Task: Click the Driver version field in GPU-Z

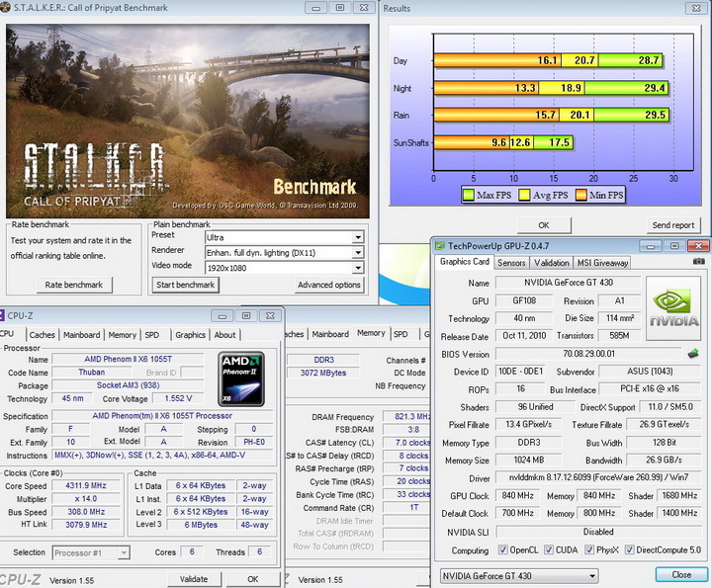Action: [x=598, y=477]
